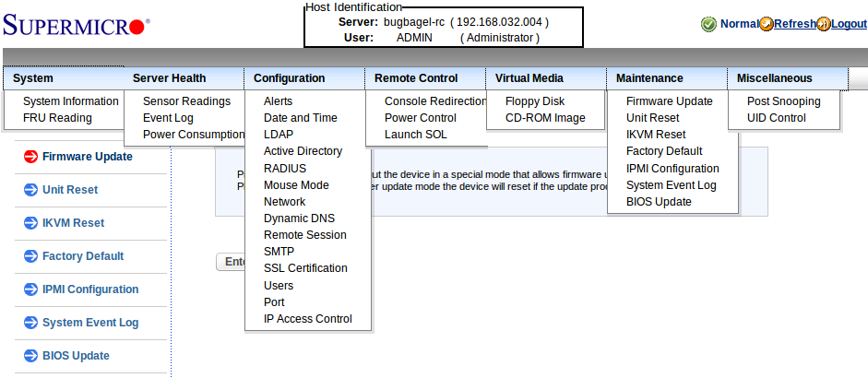
Task: Click the Logout link
Action: coord(849,24)
